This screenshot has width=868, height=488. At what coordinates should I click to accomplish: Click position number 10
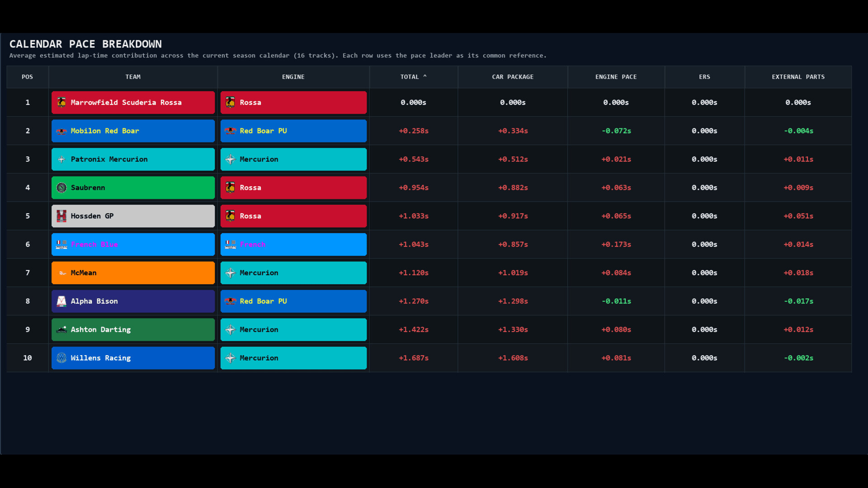[x=28, y=358]
